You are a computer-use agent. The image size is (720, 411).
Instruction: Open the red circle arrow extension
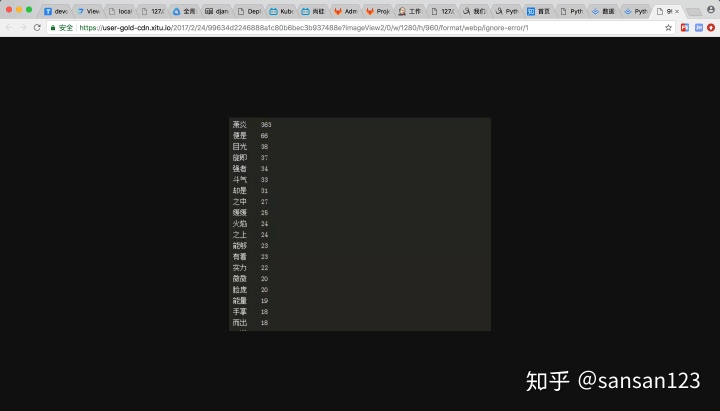[711, 28]
